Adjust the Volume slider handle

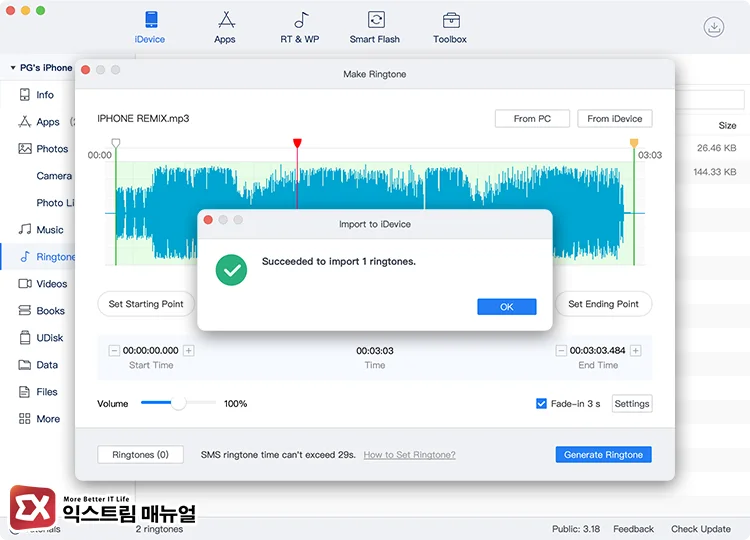[x=178, y=404]
